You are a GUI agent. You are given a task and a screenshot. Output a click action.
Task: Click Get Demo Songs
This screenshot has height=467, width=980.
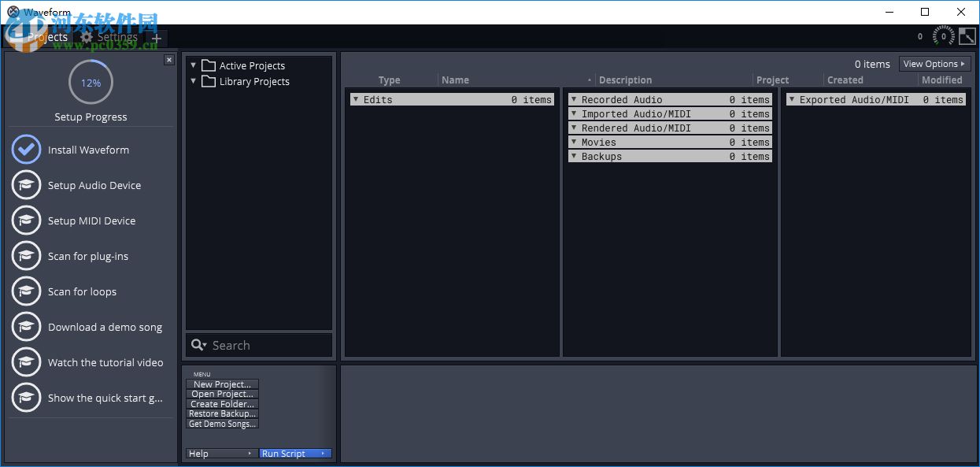point(222,424)
